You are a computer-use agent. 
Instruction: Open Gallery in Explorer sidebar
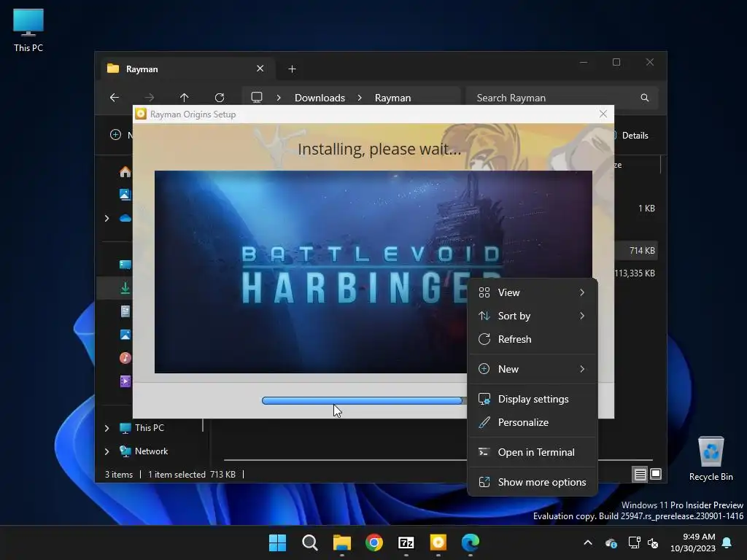[x=125, y=194]
